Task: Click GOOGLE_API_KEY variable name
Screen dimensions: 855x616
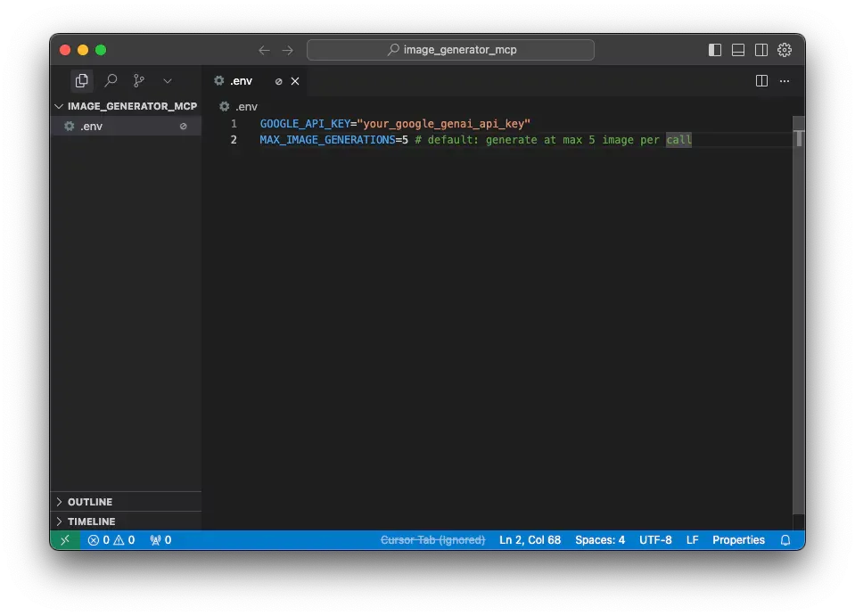Action: point(305,124)
